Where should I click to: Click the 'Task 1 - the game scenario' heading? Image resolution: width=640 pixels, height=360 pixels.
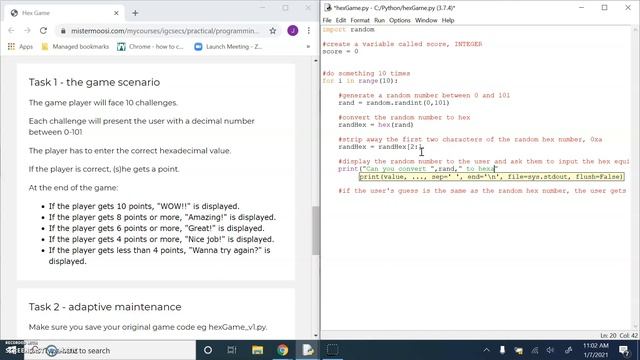point(94,82)
